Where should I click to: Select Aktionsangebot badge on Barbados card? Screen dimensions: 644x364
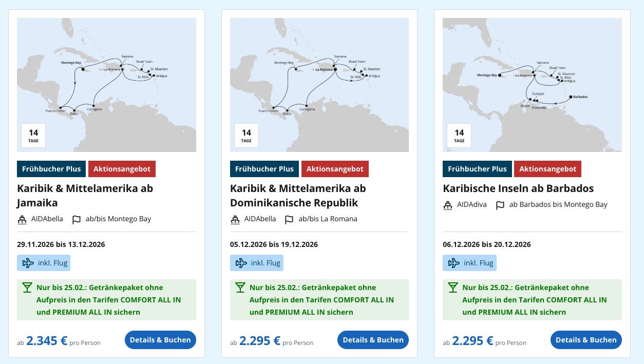(547, 169)
